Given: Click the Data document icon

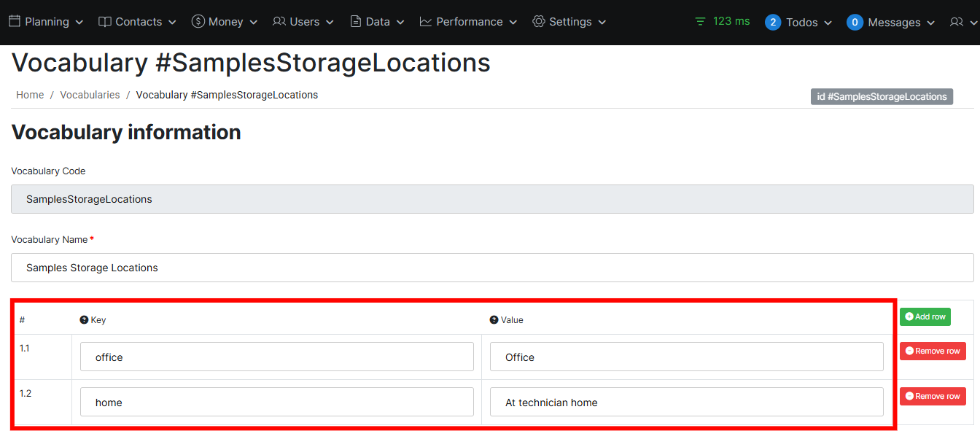Looking at the screenshot, I should tap(356, 22).
